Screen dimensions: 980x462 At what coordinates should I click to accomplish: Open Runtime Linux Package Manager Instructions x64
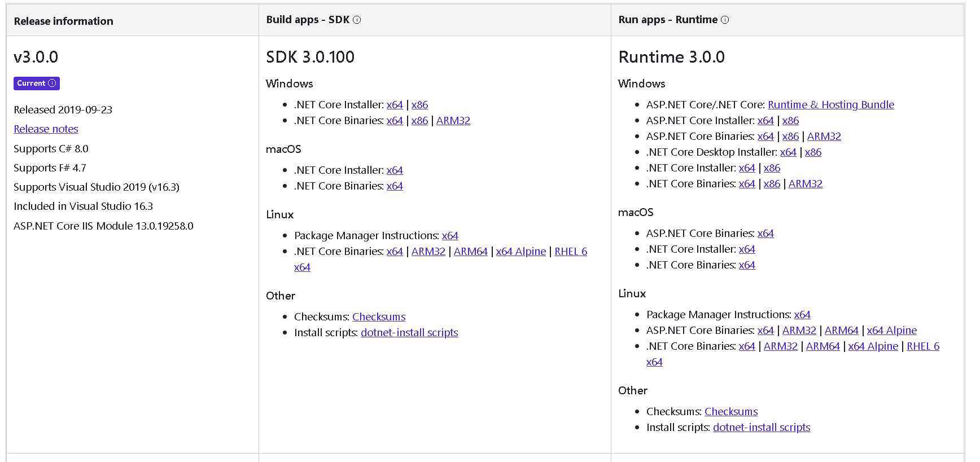[802, 314]
